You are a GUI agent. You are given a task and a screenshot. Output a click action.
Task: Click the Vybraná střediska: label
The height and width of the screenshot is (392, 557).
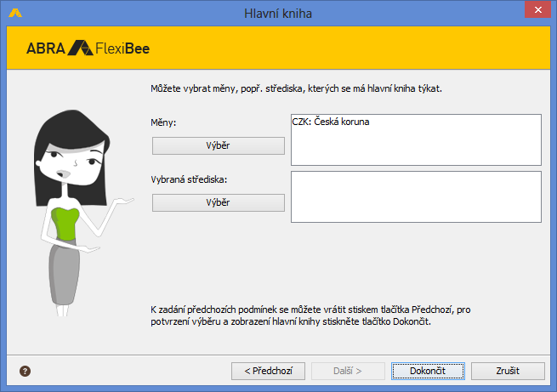(x=191, y=179)
